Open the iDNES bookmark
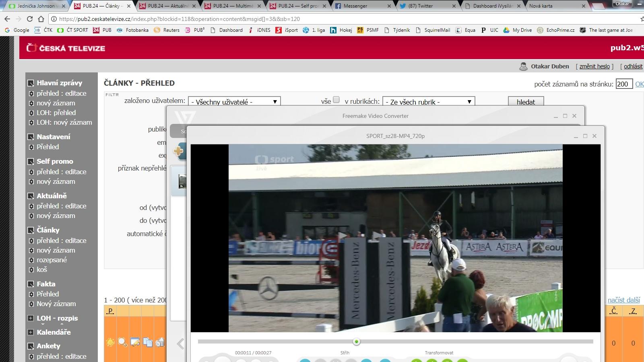This screenshot has width=644, height=362. pyautogui.click(x=259, y=30)
